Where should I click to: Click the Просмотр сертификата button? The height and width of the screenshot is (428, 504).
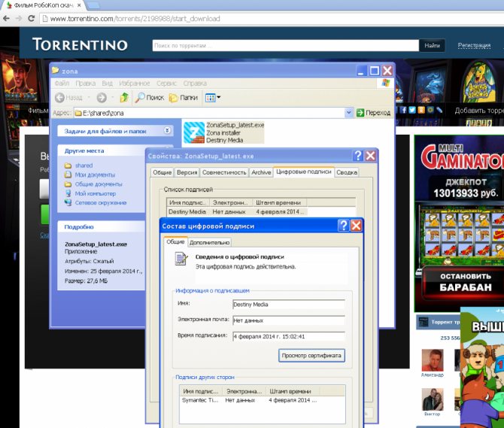click(311, 355)
